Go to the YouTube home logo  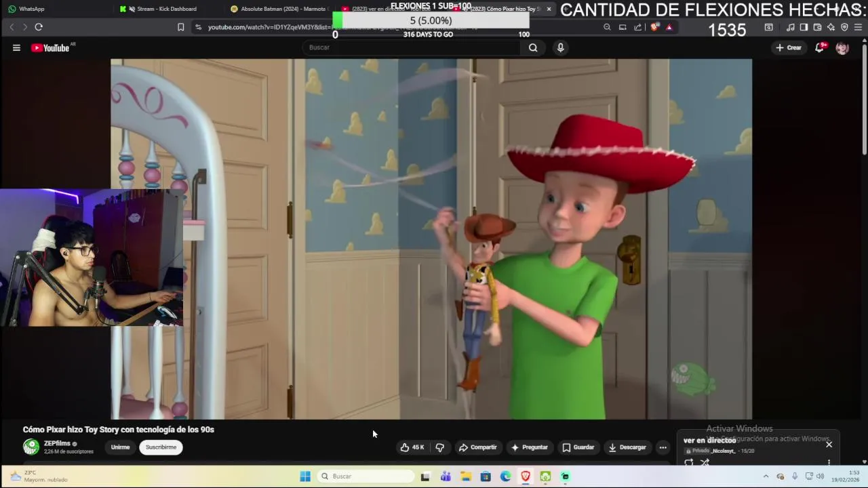pos(51,47)
